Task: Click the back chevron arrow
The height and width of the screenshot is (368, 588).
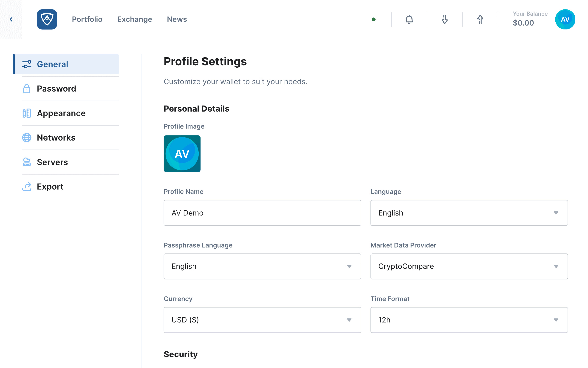Action: 11,20
